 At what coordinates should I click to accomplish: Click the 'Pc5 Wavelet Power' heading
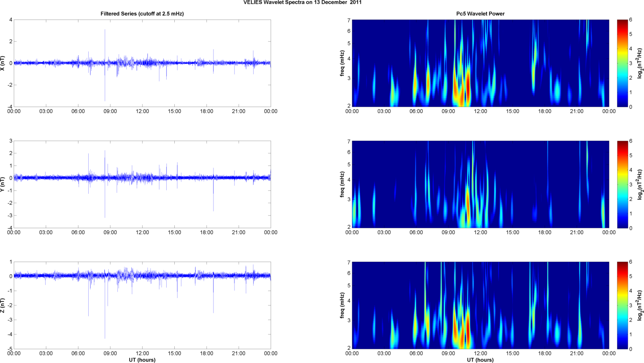tap(480, 14)
